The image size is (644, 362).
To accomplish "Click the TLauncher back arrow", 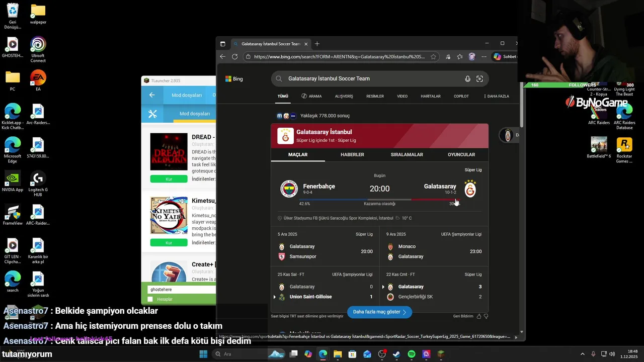I will tap(152, 95).
